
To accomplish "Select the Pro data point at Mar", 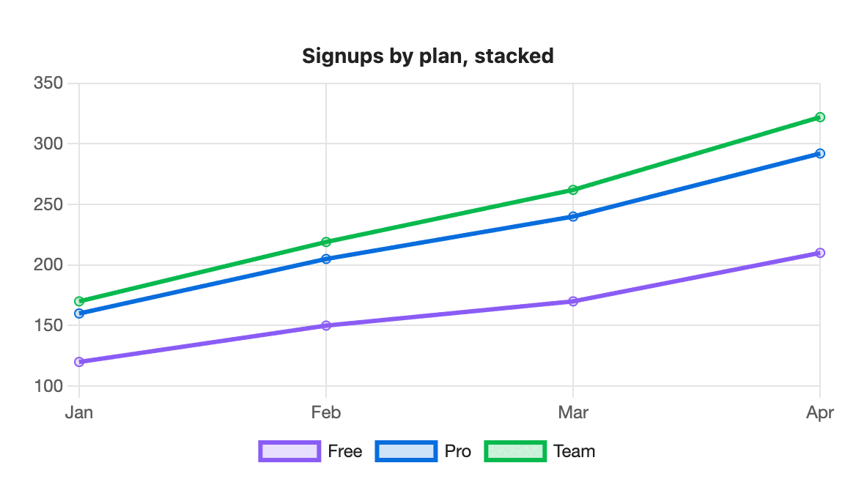I will coord(573,217).
